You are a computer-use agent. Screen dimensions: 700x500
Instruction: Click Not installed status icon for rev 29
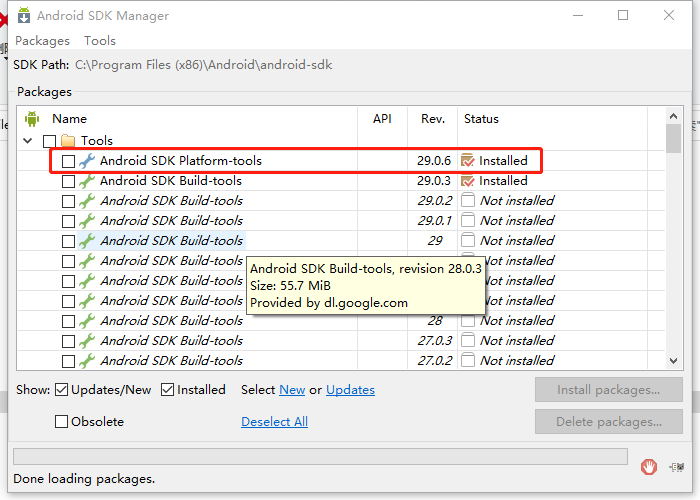click(467, 240)
